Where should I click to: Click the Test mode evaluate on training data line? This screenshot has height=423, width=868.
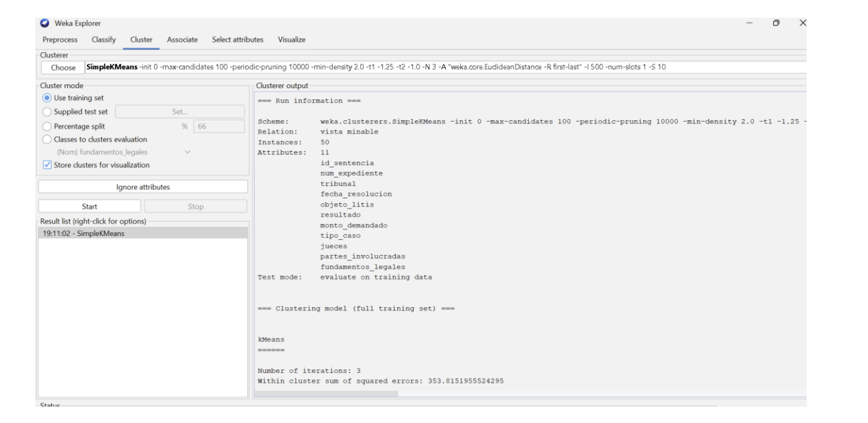344,277
